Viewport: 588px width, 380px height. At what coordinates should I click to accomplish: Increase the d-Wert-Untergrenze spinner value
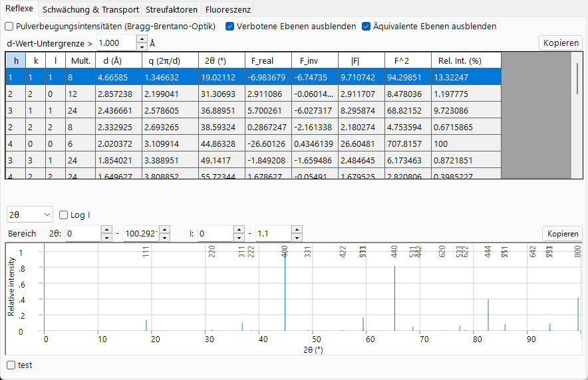coord(142,39)
